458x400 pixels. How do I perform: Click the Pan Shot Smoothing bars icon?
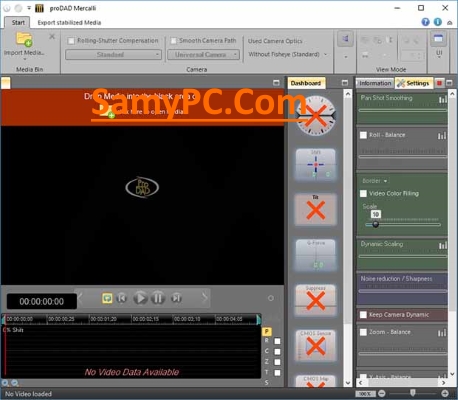[x=442, y=99]
